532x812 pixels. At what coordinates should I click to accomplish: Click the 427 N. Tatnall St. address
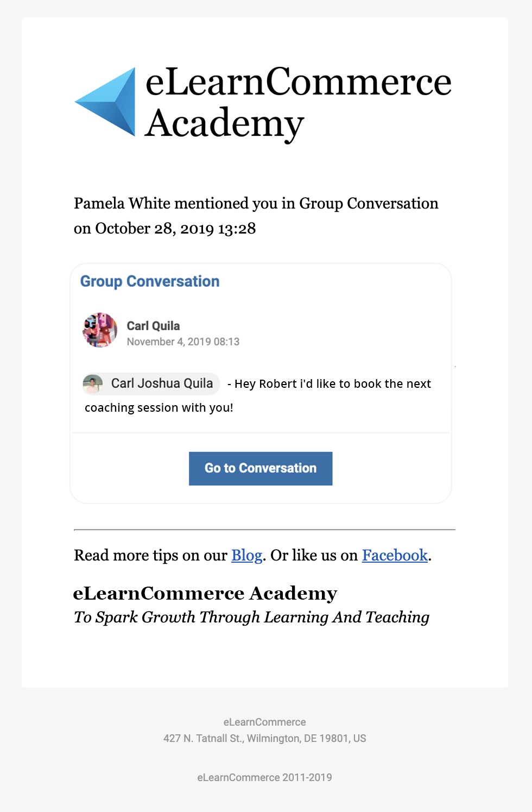coord(264,738)
